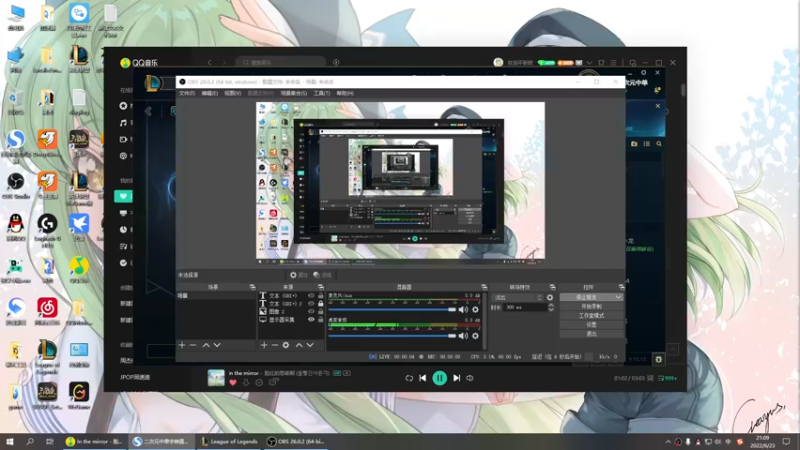Toggle lock on display capture source
The width and height of the screenshot is (800, 450).
pos(320,319)
